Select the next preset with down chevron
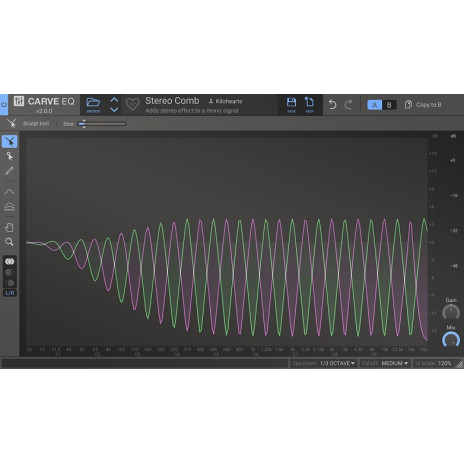The height and width of the screenshot is (464, 464). 114,109
